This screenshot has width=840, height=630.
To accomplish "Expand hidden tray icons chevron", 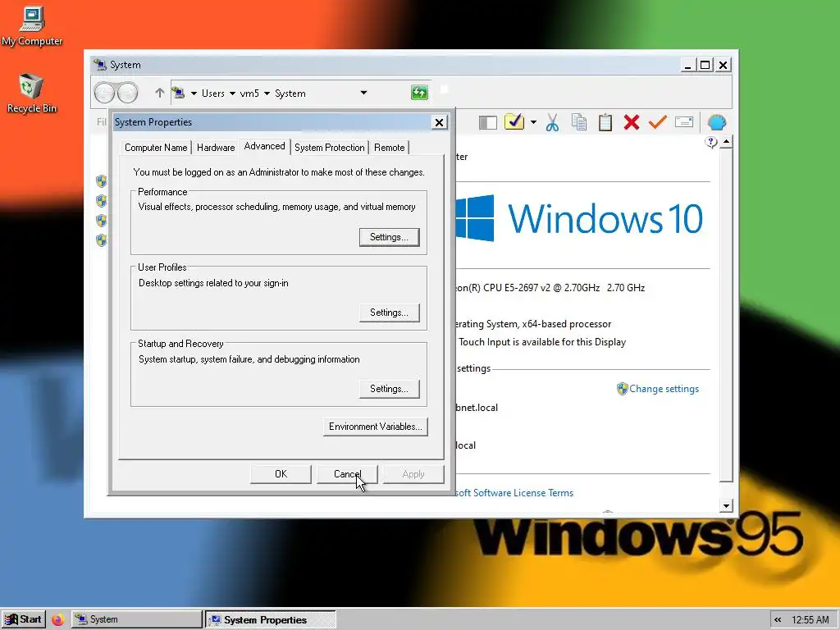I will (778, 620).
